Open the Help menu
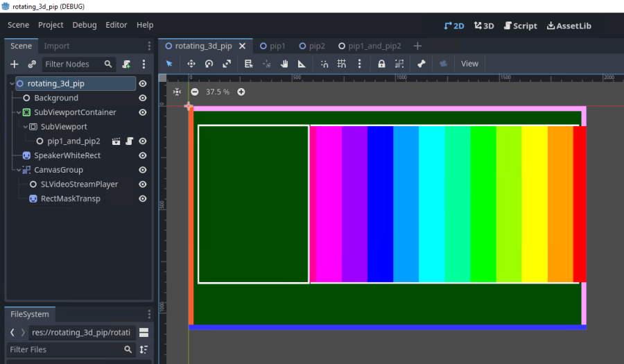The height and width of the screenshot is (364, 624). click(145, 25)
